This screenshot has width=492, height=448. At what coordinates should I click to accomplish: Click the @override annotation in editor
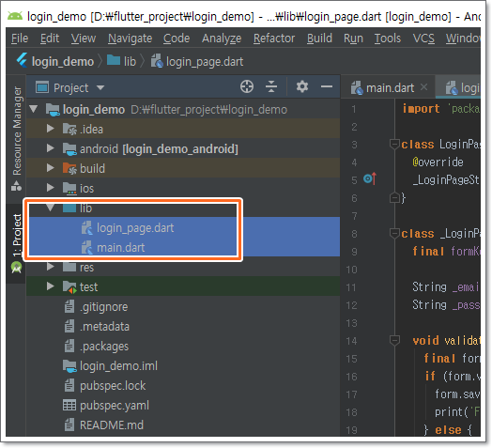click(438, 162)
